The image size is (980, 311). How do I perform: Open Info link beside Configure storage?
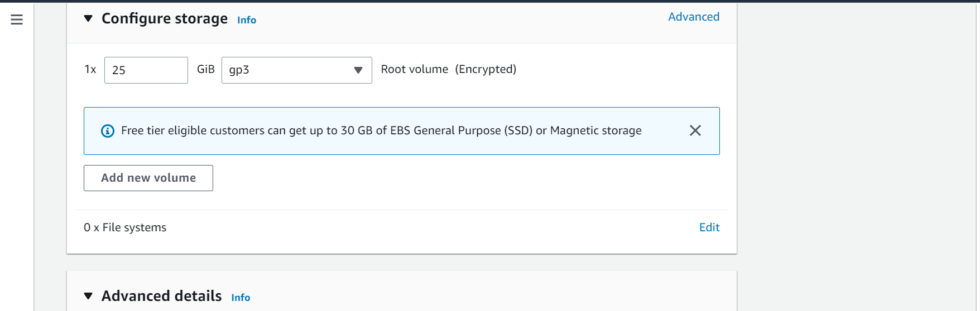click(247, 20)
